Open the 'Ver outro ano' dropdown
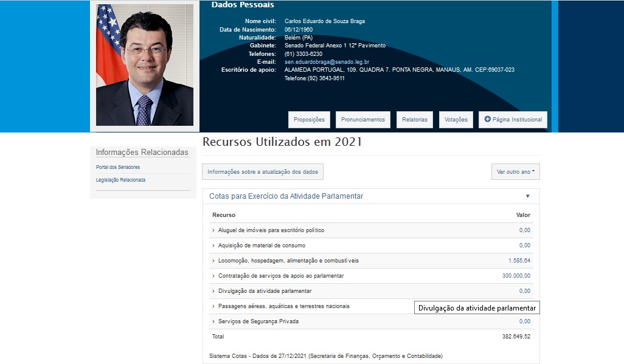624x364 pixels. point(515,171)
